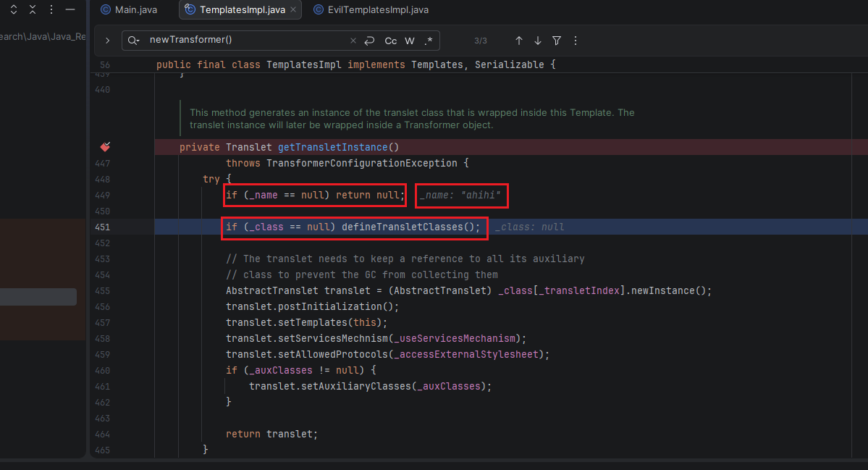Screen dimensions: 868x470
Task: Collapse all items in the project panel
Action: point(33,9)
